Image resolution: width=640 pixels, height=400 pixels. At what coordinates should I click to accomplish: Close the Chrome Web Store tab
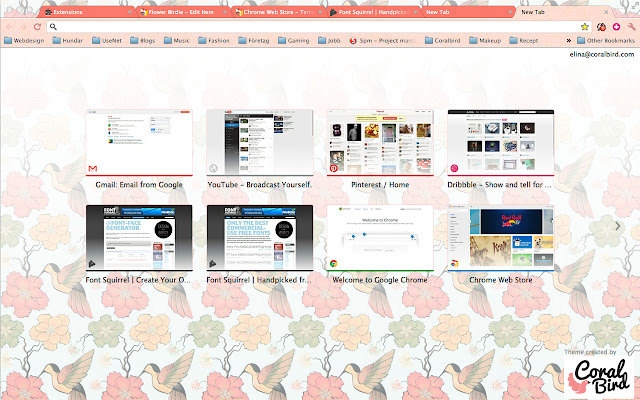pyautogui.click(x=320, y=12)
